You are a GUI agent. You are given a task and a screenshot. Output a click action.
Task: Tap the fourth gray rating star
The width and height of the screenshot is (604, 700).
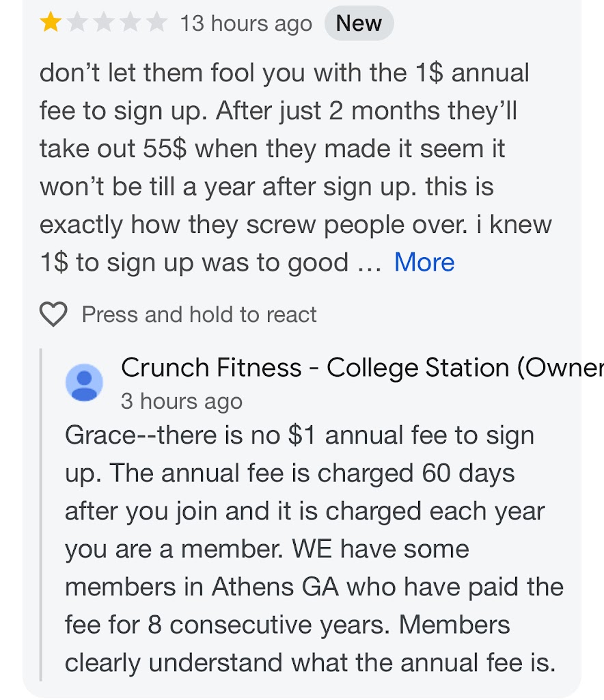(x=131, y=23)
